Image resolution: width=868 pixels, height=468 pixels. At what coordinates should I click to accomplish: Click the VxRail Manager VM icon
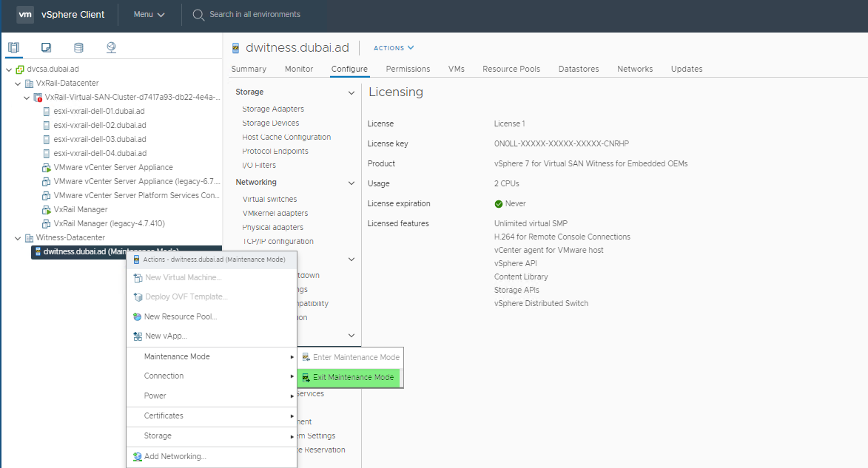click(47, 210)
